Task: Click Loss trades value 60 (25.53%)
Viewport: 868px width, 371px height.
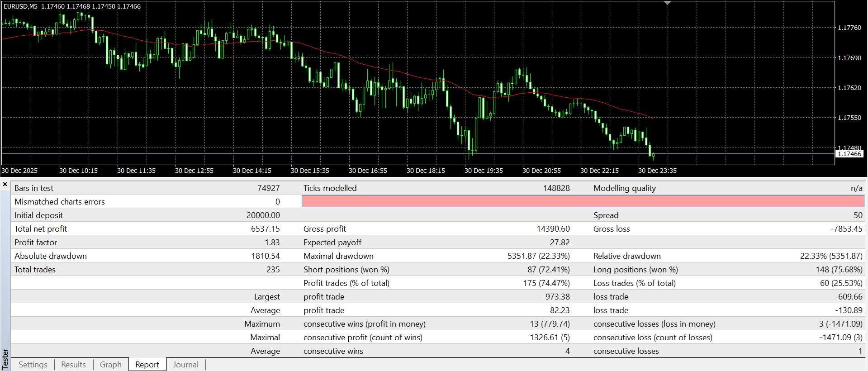Action: 841,283
